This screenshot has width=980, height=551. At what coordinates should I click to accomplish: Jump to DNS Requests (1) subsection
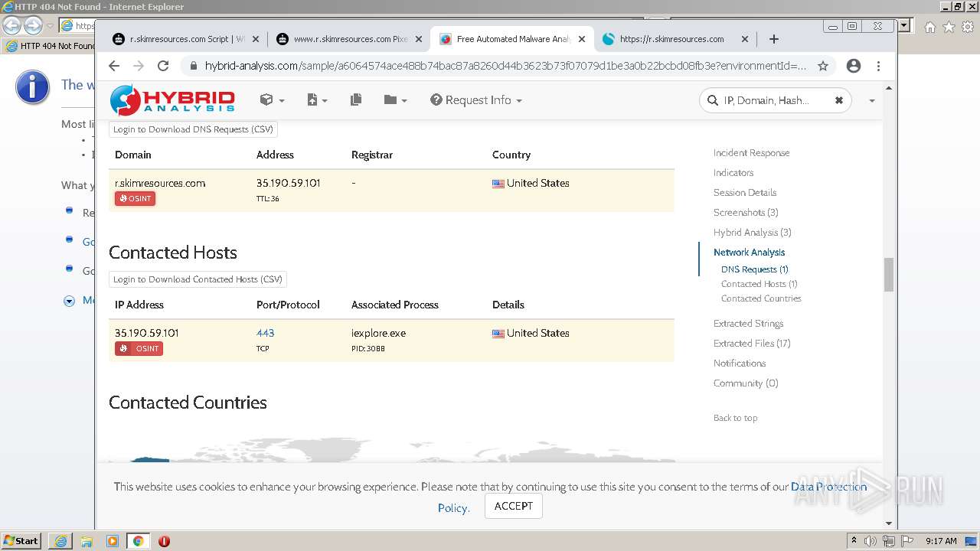[755, 269]
